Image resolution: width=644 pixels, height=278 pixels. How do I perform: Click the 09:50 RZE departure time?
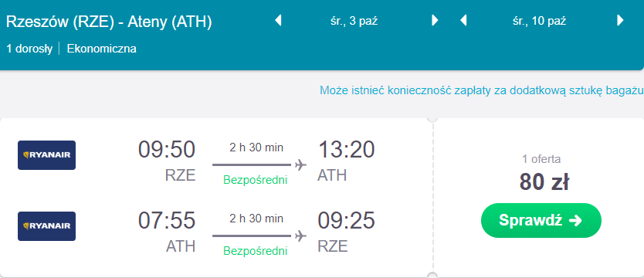click(x=166, y=160)
